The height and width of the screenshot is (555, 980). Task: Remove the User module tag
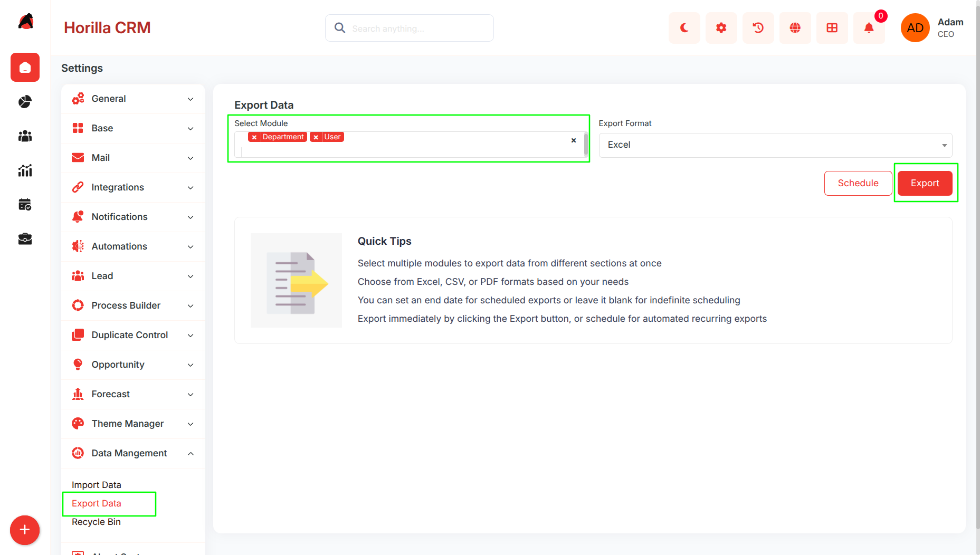[316, 137]
